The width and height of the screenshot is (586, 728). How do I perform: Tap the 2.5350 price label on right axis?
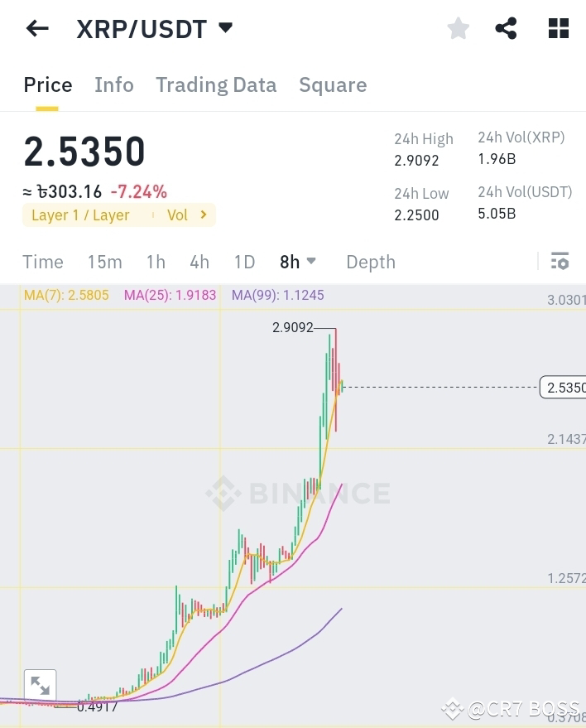pyautogui.click(x=566, y=387)
